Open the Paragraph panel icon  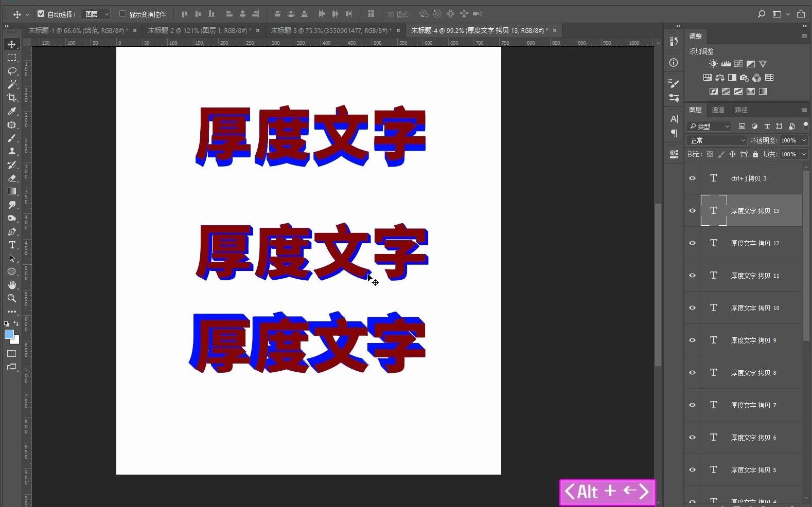pyautogui.click(x=674, y=133)
